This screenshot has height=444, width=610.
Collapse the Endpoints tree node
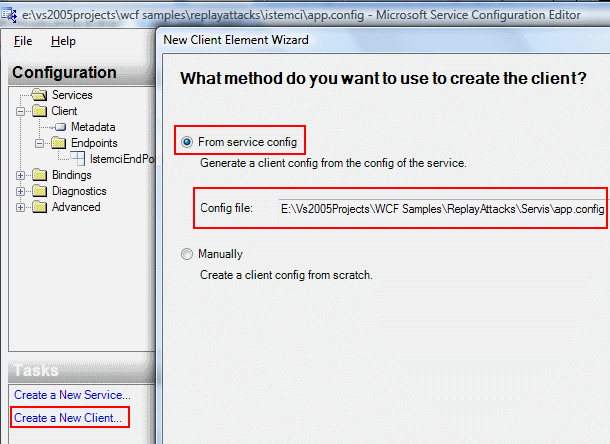(x=40, y=143)
